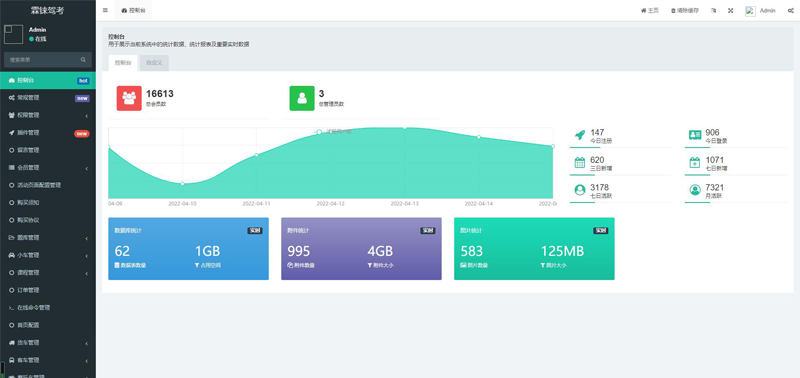The height and width of the screenshot is (378, 800).
Task: Open the 主页 home link in top bar
Action: [x=650, y=10]
